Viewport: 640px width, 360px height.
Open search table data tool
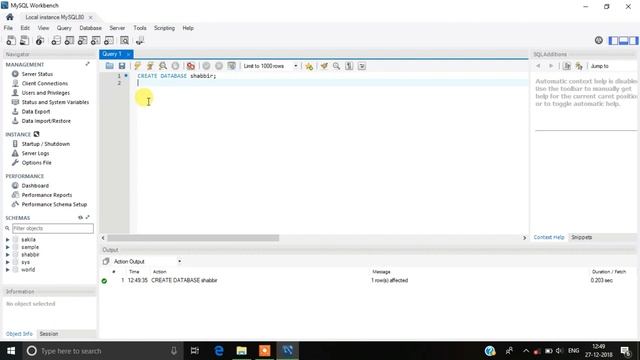pos(124,40)
